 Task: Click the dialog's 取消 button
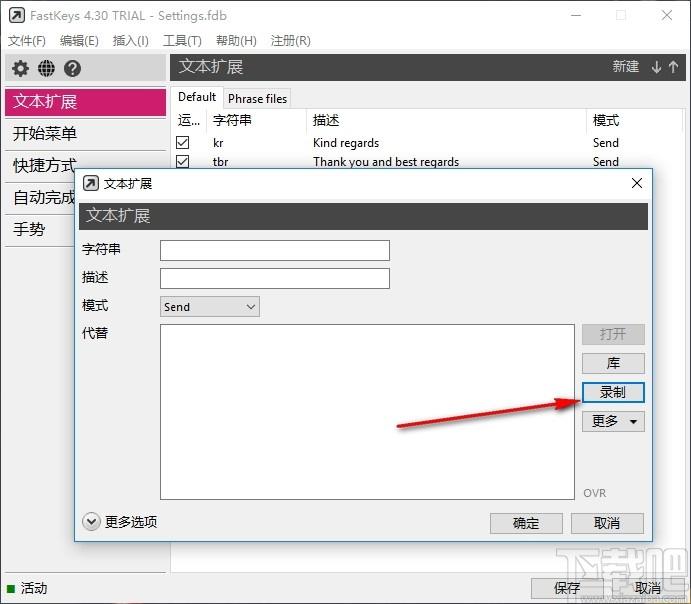pyautogui.click(x=607, y=523)
